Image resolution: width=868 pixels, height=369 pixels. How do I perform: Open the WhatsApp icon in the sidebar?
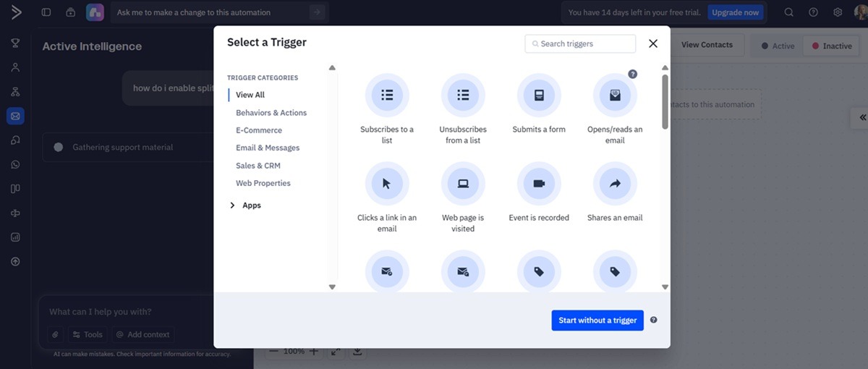click(15, 164)
